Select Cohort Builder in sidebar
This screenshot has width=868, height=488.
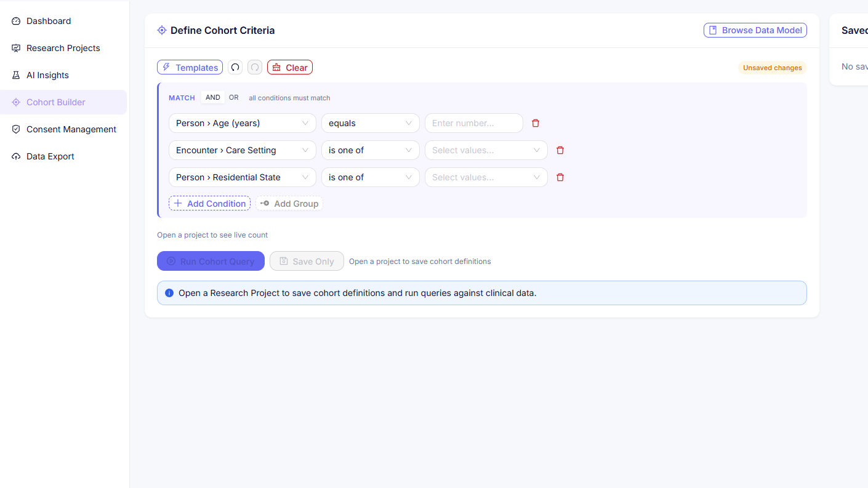click(63, 102)
